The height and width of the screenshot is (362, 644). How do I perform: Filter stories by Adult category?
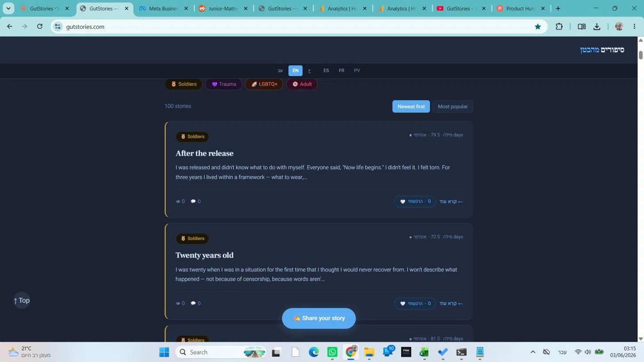coord(302,84)
